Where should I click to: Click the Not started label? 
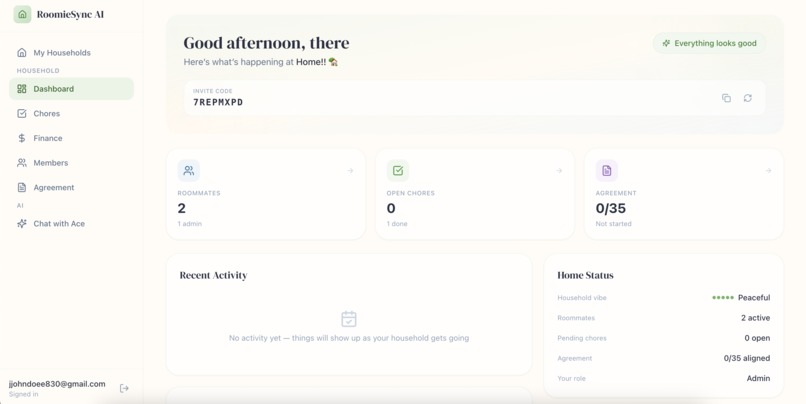[x=613, y=224]
